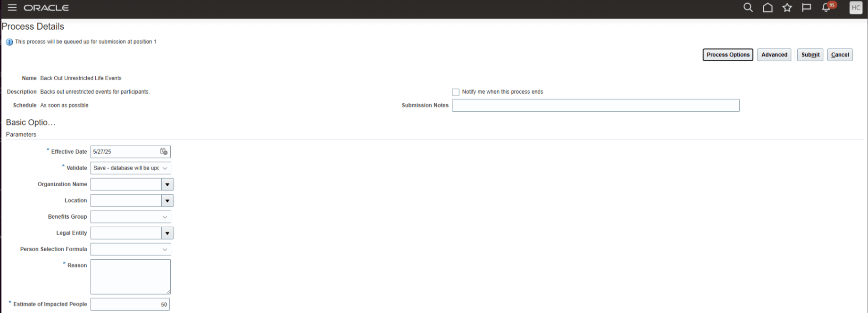The image size is (868, 313).
Task: Expand the Person Selection Formula dropdown
Action: [165, 249]
